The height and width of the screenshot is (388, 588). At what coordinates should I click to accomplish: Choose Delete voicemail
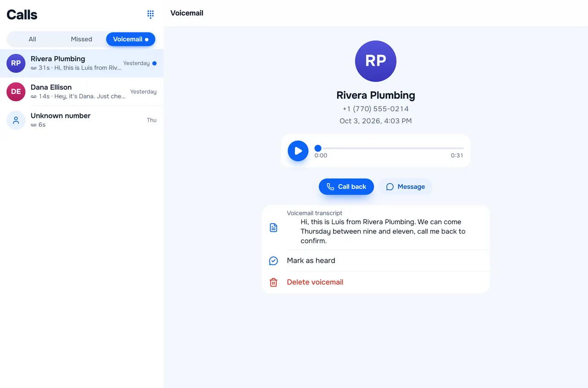[x=376, y=282]
